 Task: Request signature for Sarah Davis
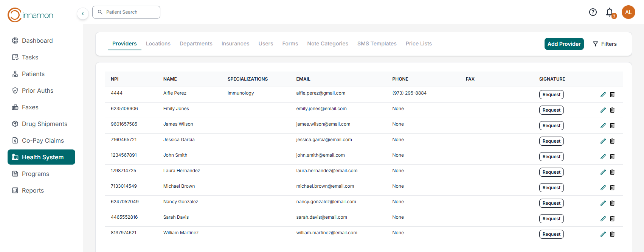[x=551, y=219]
